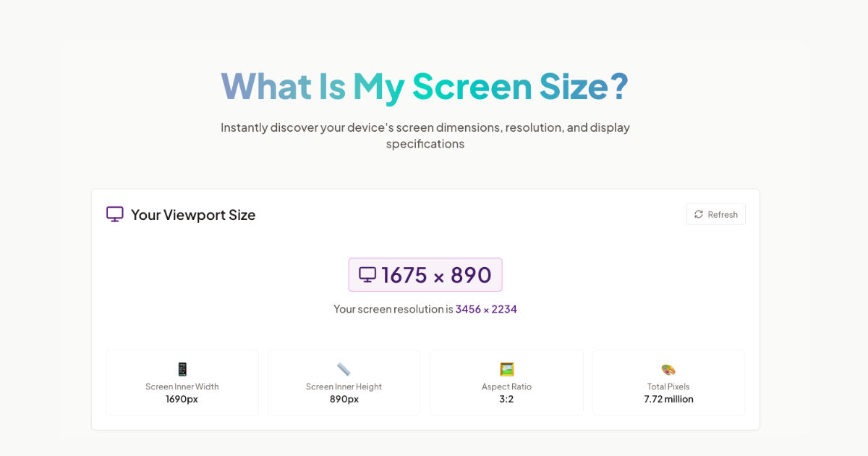The width and height of the screenshot is (868, 456).
Task: Click the 7.72 million pixels value
Action: click(668, 399)
